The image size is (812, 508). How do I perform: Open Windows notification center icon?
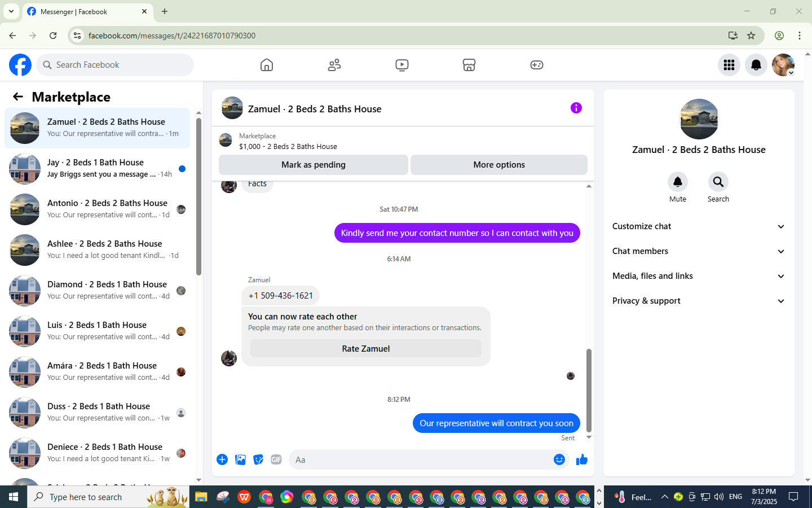point(793,497)
